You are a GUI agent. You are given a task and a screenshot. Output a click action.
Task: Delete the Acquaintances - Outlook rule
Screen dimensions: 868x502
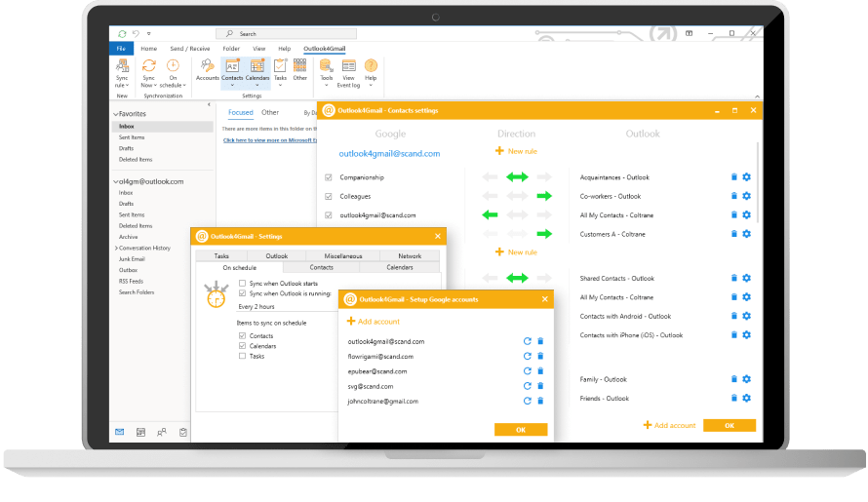(734, 177)
